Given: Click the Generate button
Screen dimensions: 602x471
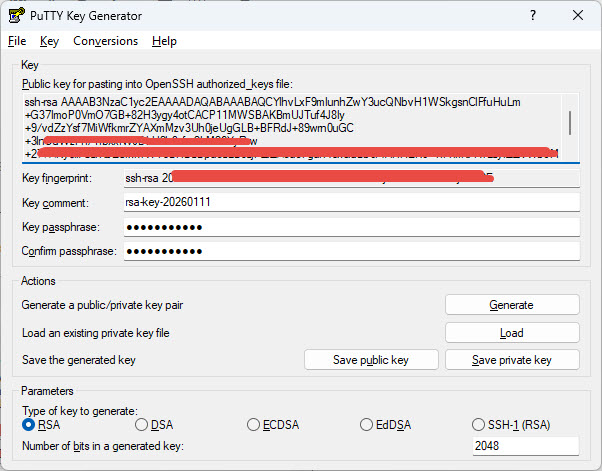Looking at the screenshot, I should pos(511,305).
